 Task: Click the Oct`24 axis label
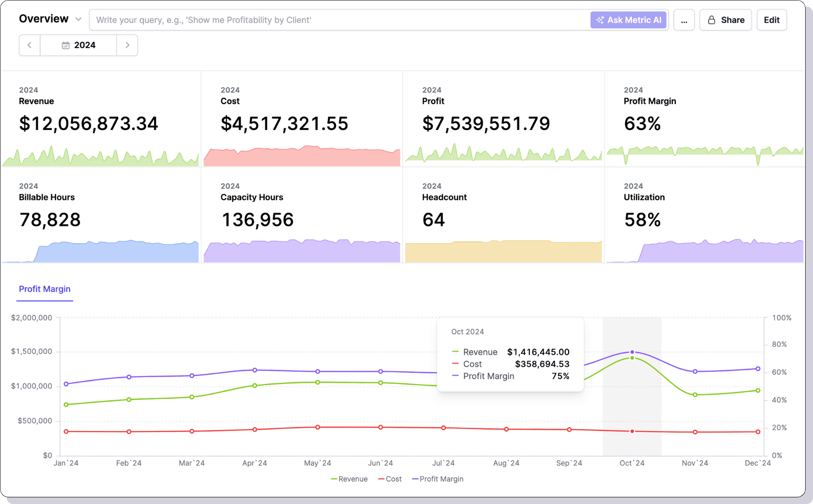632,463
